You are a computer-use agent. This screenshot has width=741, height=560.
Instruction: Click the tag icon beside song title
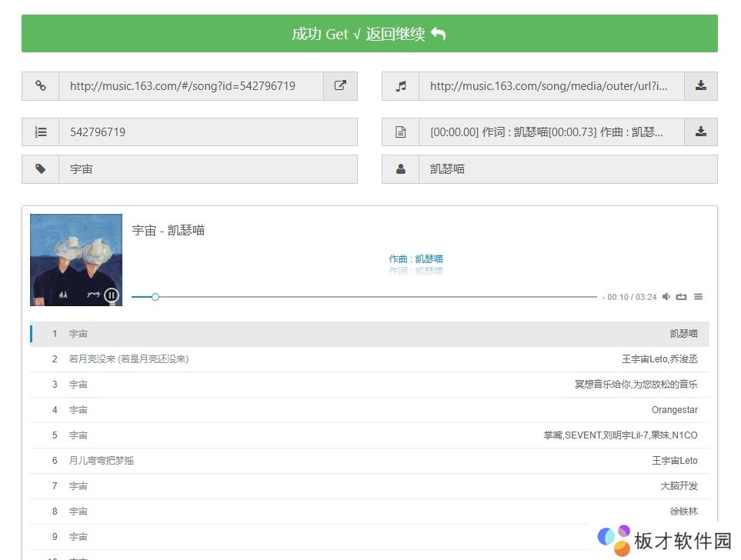click(40, 169)
